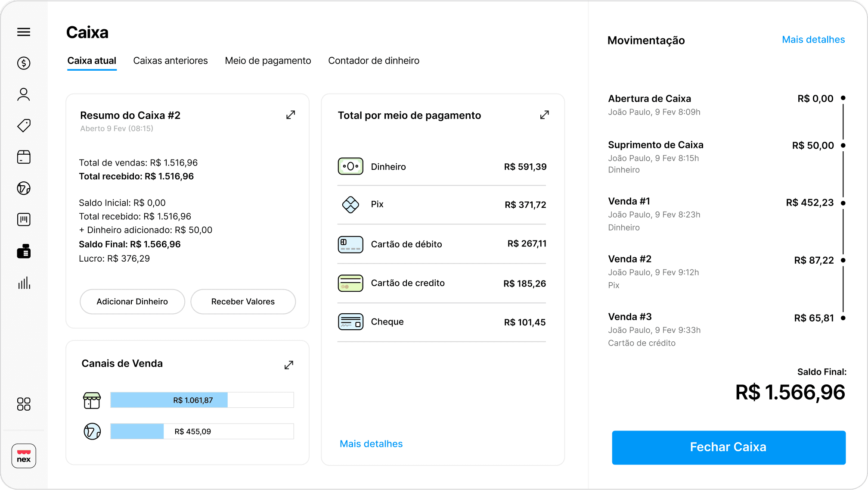Click the nex logo button

(x=24, y=456)
